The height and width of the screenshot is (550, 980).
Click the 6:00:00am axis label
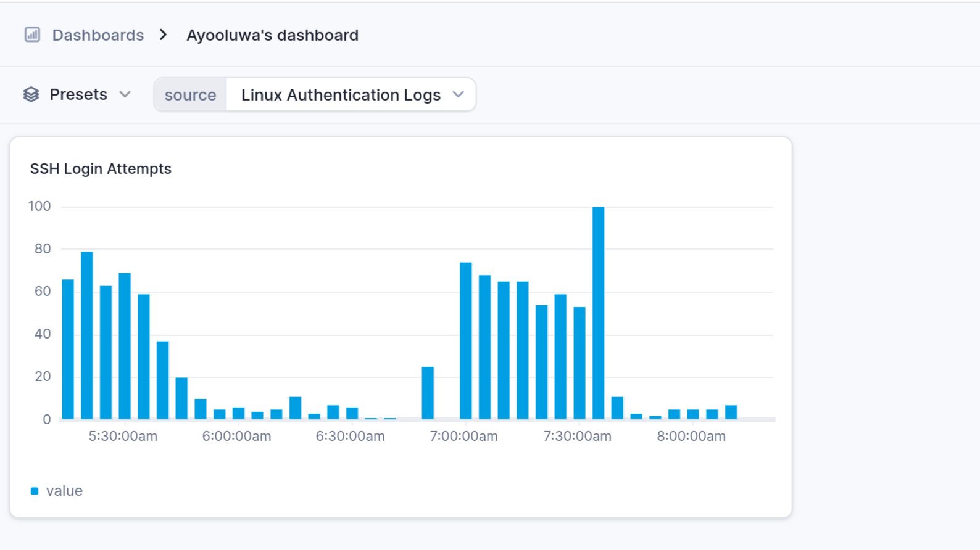[x=236, y=436]
